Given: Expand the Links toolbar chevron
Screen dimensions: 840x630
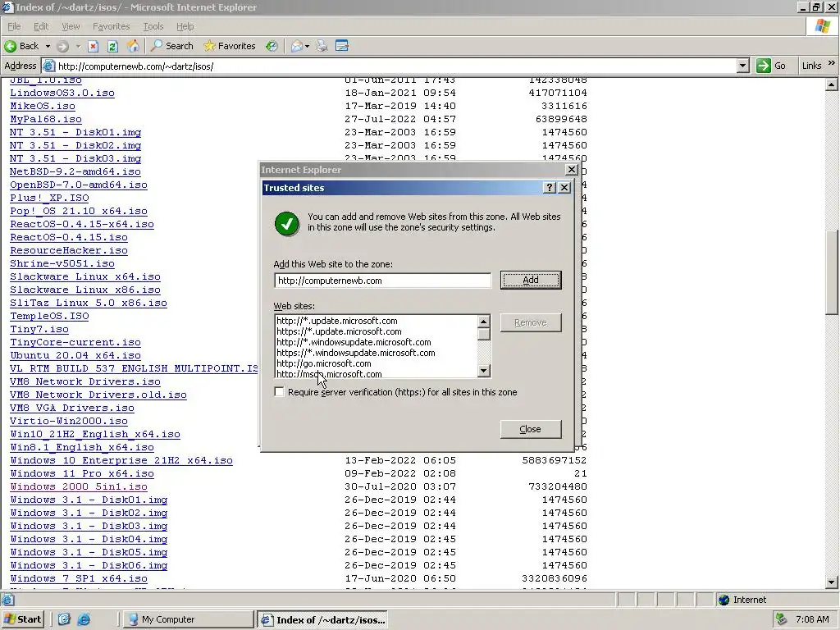Looking at the screenshot, I should click(x=832, y=63).
